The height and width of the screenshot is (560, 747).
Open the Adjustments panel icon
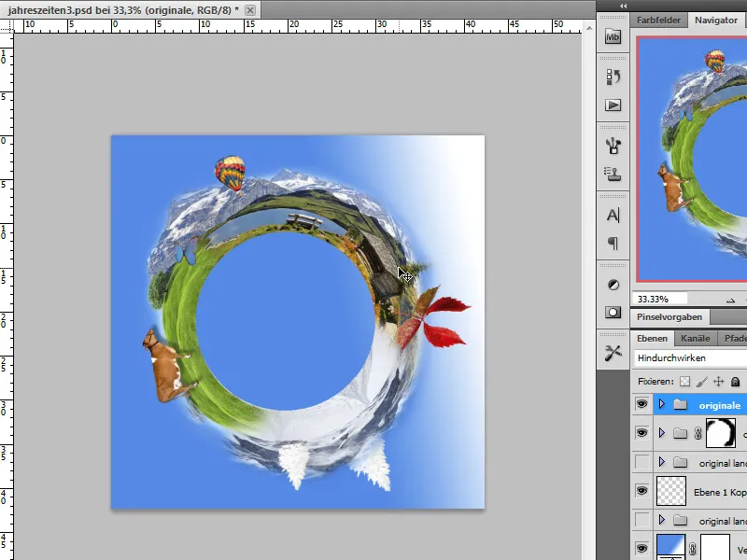point(613,285)
